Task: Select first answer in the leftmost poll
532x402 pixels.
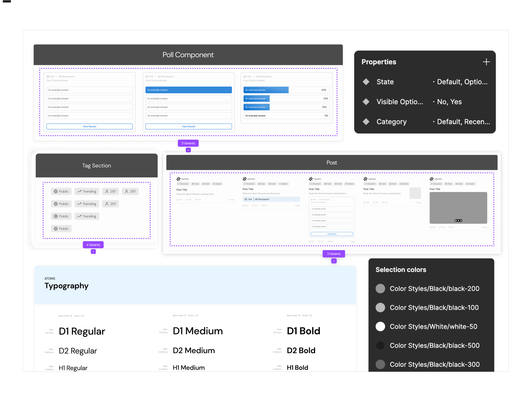Action: [89, 90]
